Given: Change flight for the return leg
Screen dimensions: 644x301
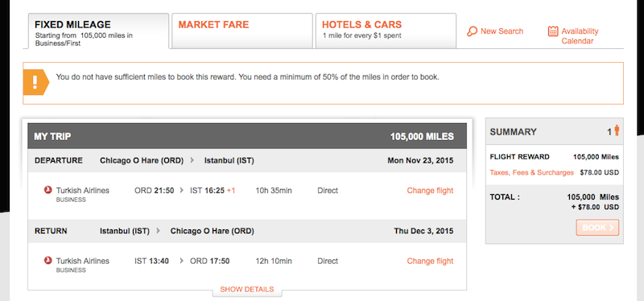Looking at the screenshot, I should (x=430, y=262).
